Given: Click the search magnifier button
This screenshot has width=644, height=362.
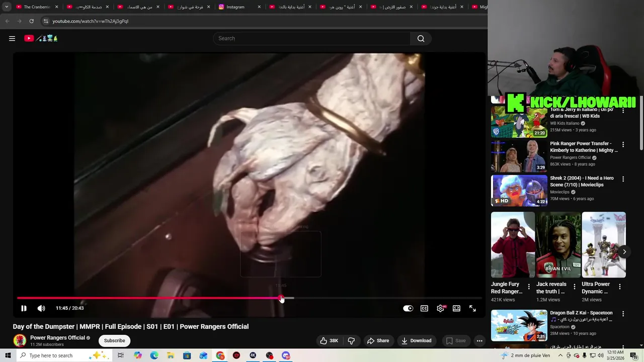Looking at the screenshot, I should [421, 38].
